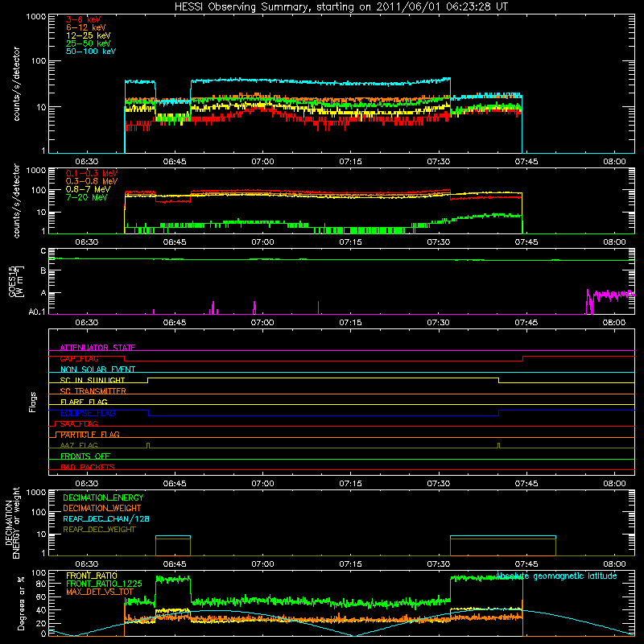This screenshot has height=644, width=644.
Task: Select the green 25-50 keV legend entry
Action: [x=88, y=43]
